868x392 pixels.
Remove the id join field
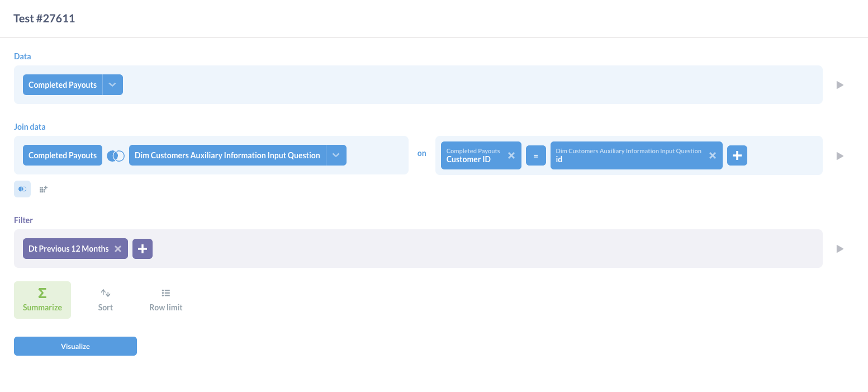712,155
